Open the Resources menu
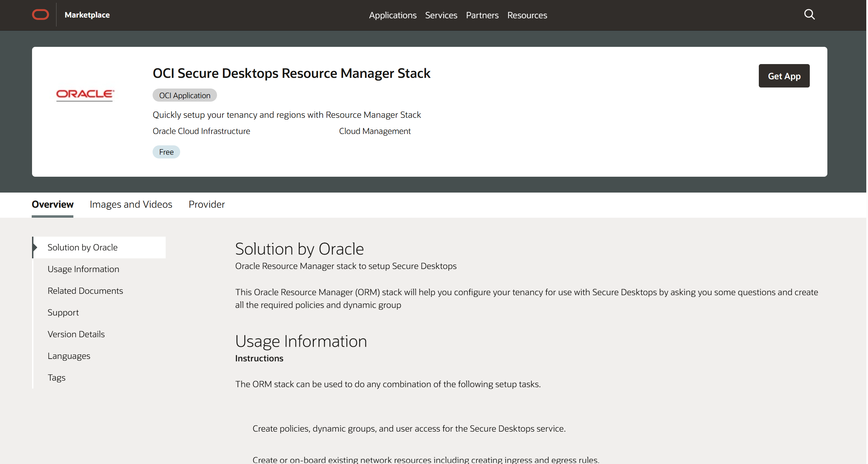 tap(527, 15)
